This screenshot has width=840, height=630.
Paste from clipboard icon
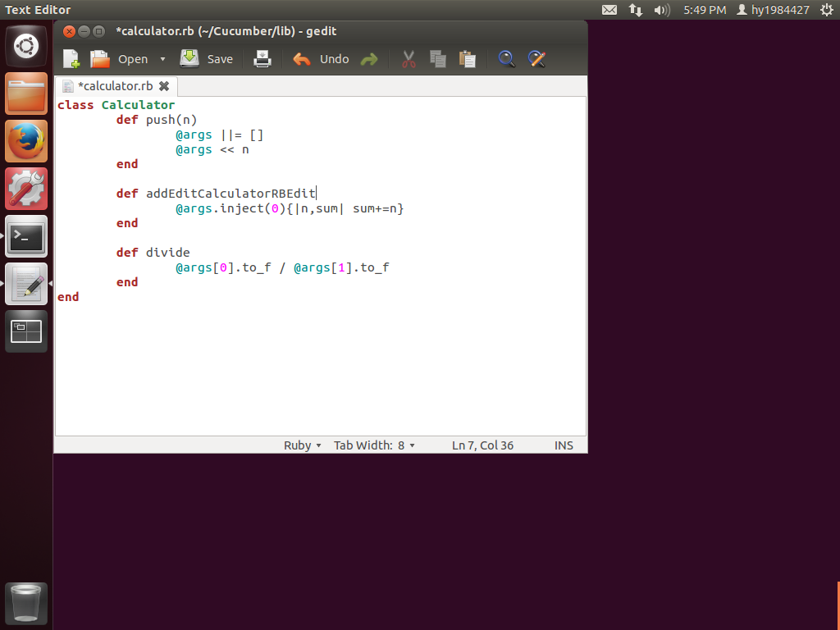(x=467, y=59)
